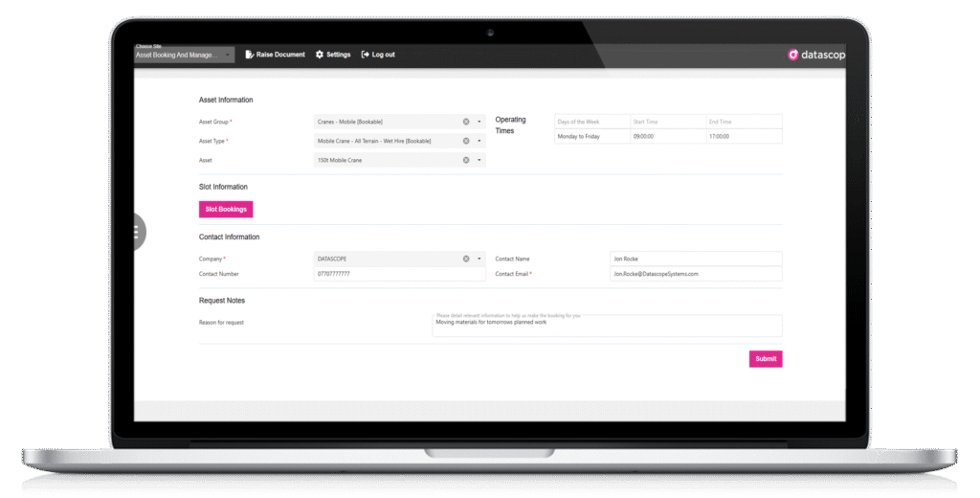Expand the Asset Group dropdown arrow
Viewport: 980px width, 498px height.
(479, 122)
